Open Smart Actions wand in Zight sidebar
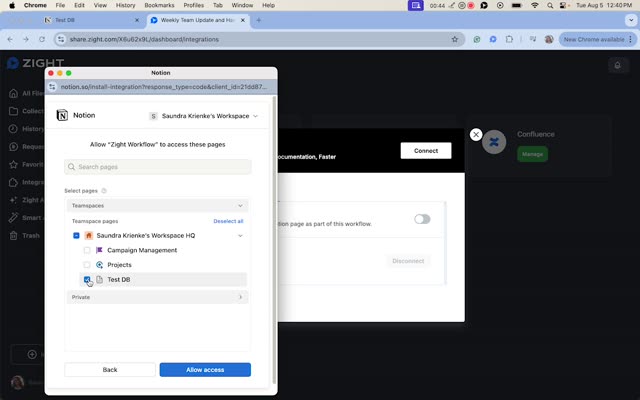This screenshot has width=640, height=400. 13,218
